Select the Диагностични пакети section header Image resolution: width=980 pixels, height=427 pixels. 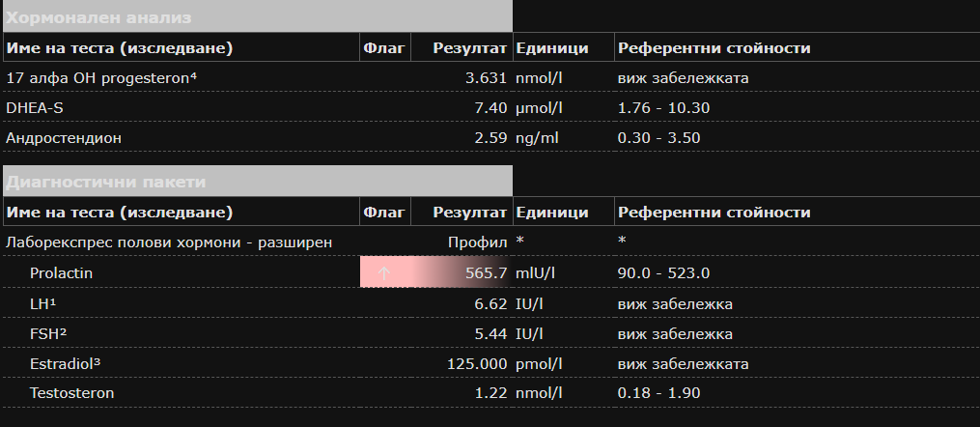[106, 181]
